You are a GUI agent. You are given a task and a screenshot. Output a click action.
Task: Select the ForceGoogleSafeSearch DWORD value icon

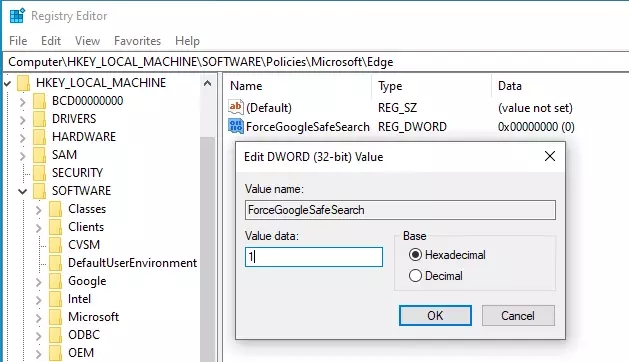pyautogui.click(x=236, y=126)
